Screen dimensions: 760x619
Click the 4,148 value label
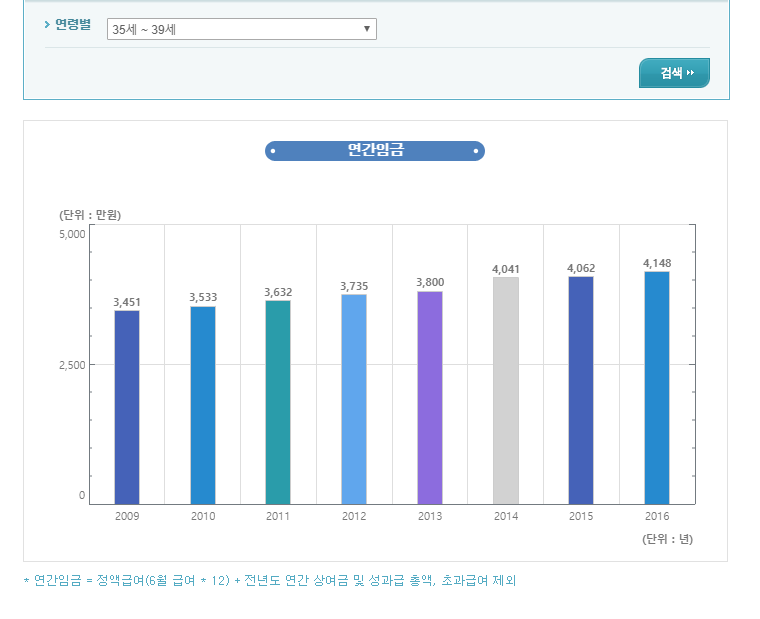657,263
